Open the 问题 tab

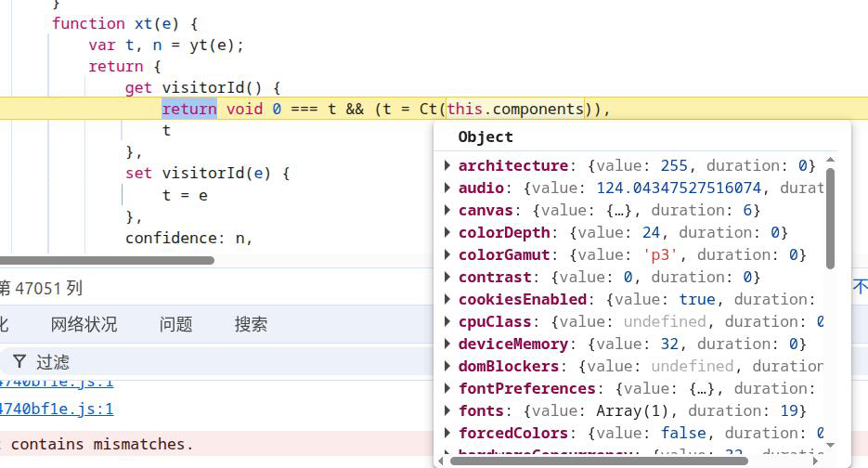tap(175, 324)
